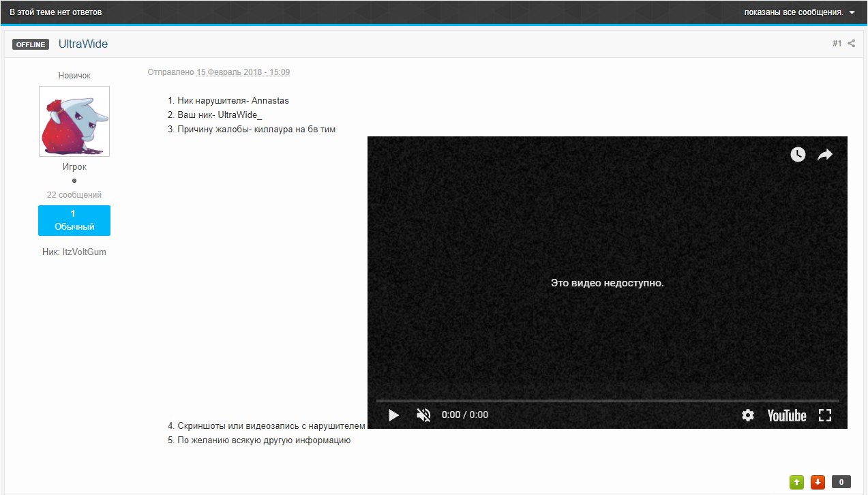The height and width of the screenshot is (495, 868).
Task: Enter fullscreen mode in the video
Action: click(x=825, y=415)
